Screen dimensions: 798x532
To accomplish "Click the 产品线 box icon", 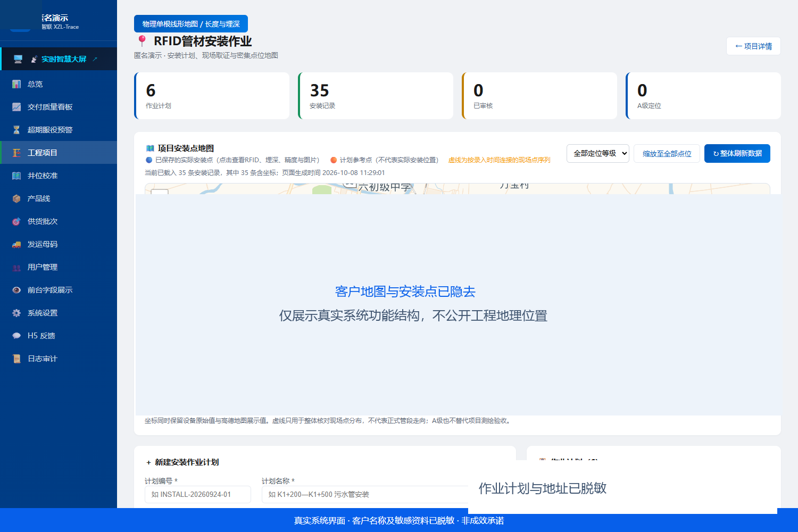I will point(16,198).
